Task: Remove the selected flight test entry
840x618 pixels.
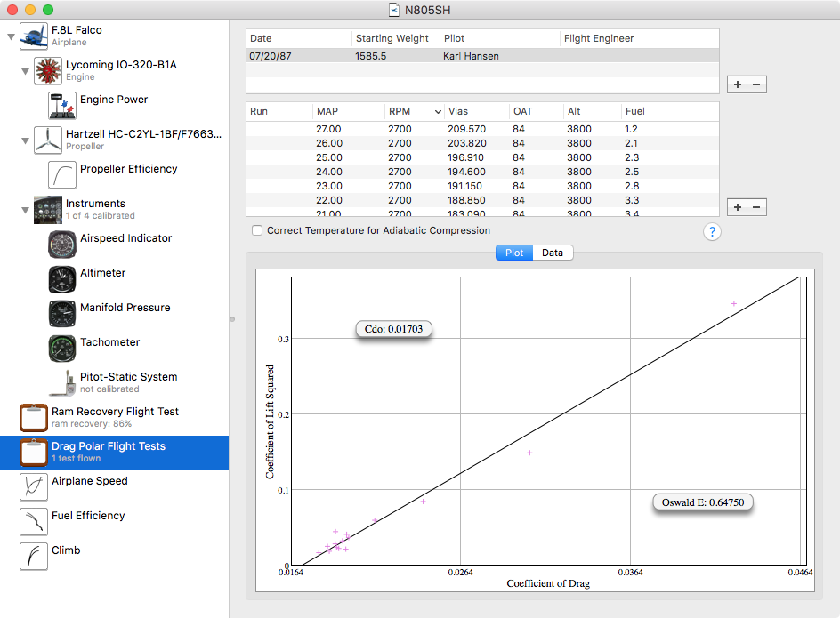Action: 756,84
